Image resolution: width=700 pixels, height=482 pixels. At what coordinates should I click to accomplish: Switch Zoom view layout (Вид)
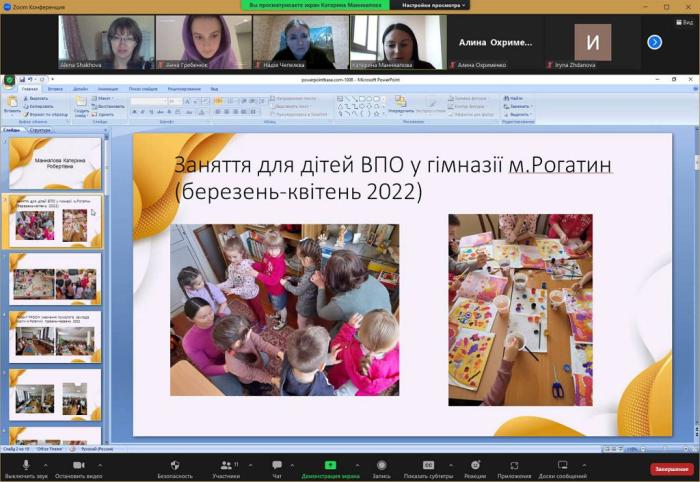(685, 22)
